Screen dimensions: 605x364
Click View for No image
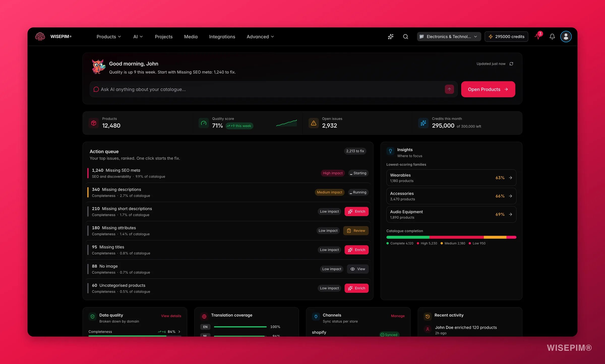358,269
